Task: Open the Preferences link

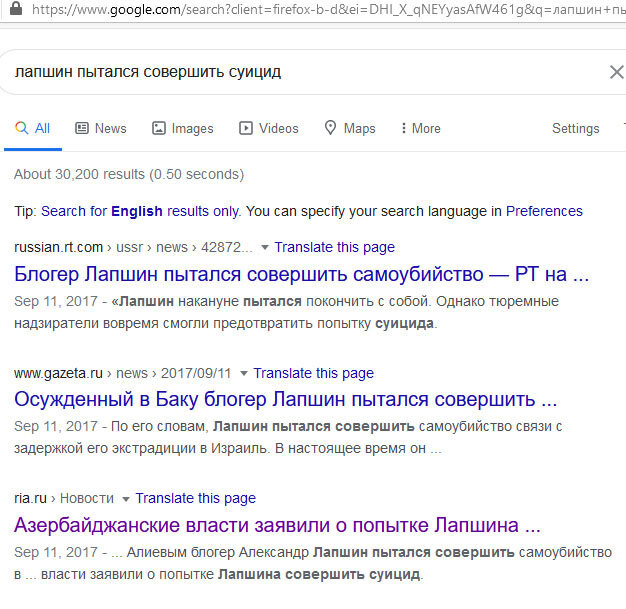Action: pos(544,211)
